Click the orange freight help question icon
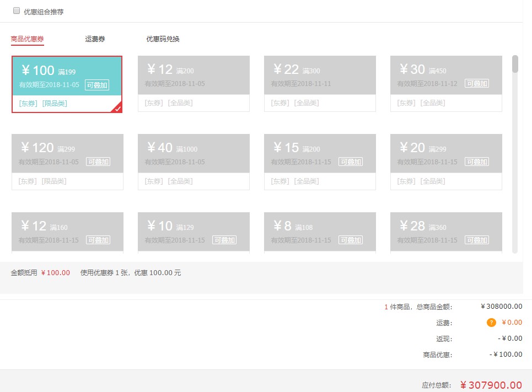 point(491,323)
